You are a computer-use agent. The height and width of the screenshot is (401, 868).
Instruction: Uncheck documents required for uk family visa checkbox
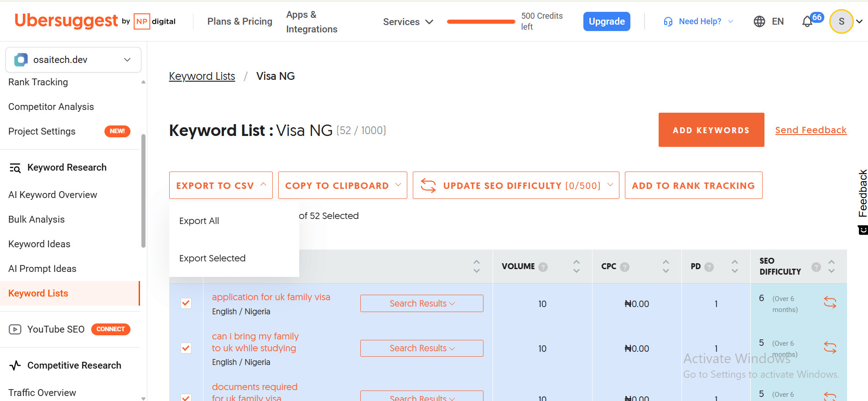pyautogui.click(x=186, y=397)
